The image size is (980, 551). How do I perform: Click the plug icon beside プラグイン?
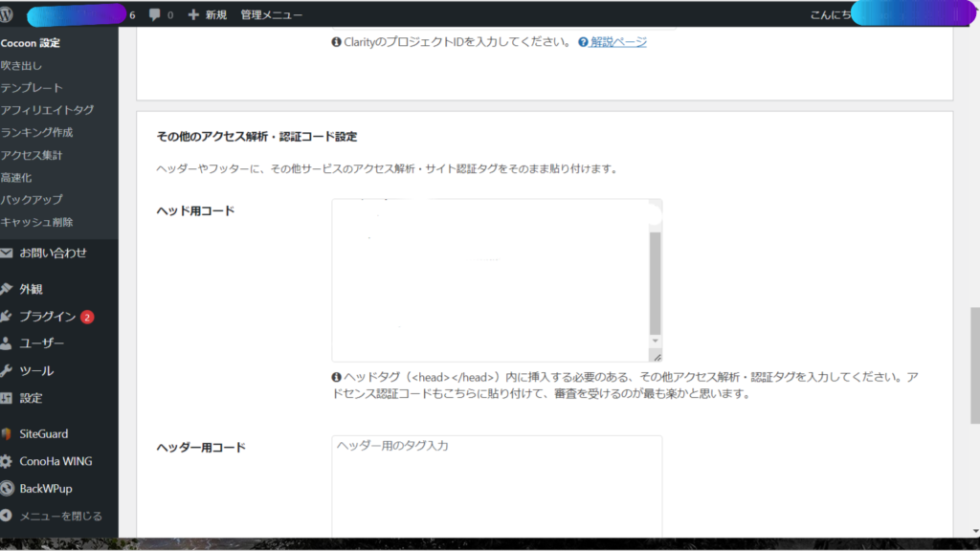(x=7, y=317)
